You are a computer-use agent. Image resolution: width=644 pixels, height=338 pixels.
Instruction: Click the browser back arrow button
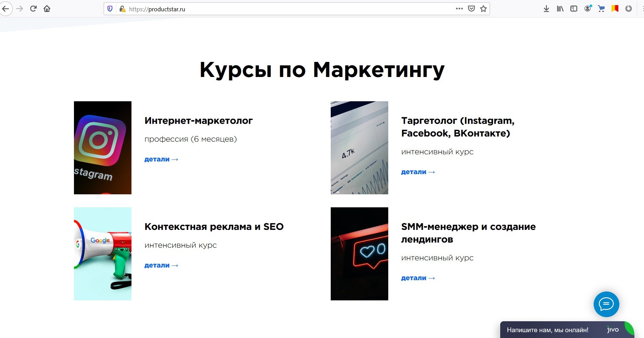[5, 9]
